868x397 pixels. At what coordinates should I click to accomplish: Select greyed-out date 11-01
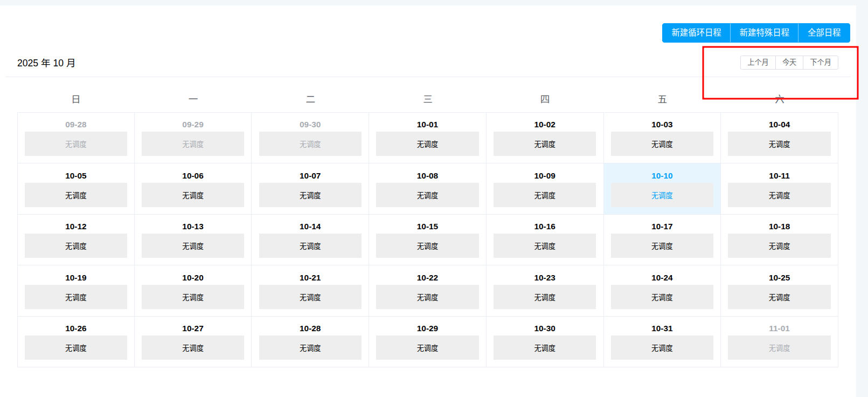pyautogui.click(x=779, y=328)
